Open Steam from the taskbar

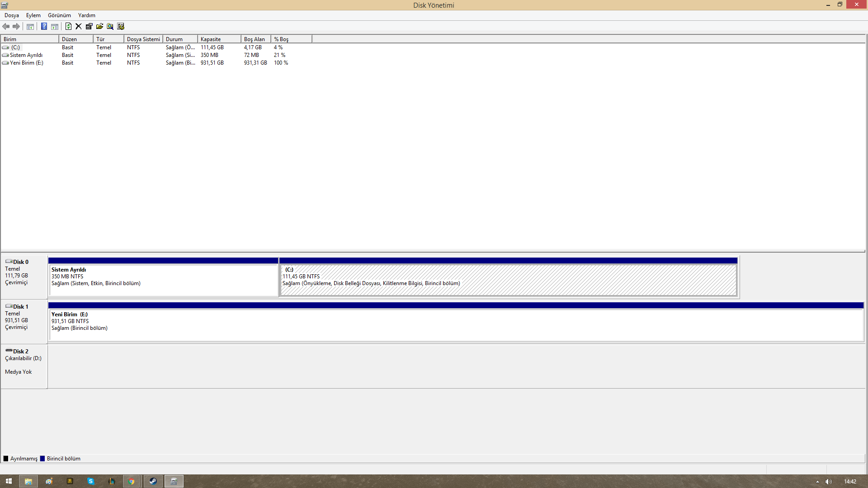pyautogui.click(x=153, y=481)
